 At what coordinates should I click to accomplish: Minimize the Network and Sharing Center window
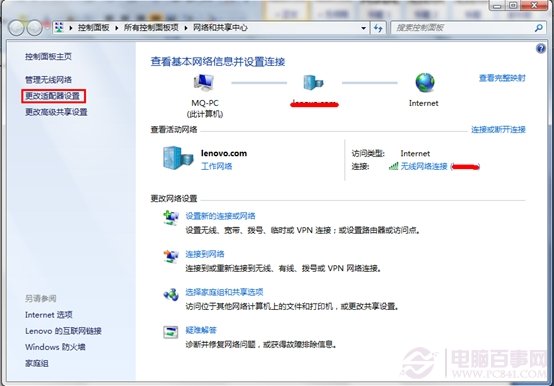click(x=497, y=5)
